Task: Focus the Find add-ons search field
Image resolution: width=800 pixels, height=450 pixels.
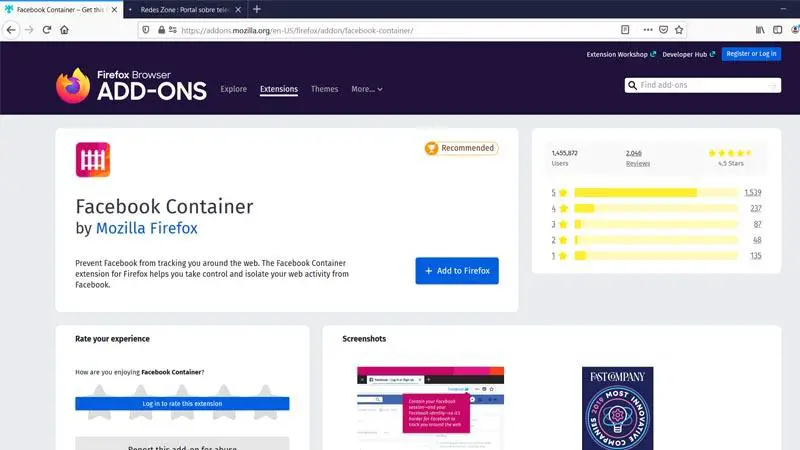Action: pos(703,85)
